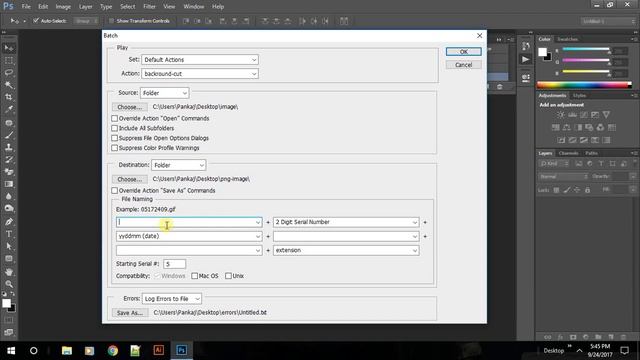
Task: Click Choose... for the destination folder
Action: pos(130,179)
